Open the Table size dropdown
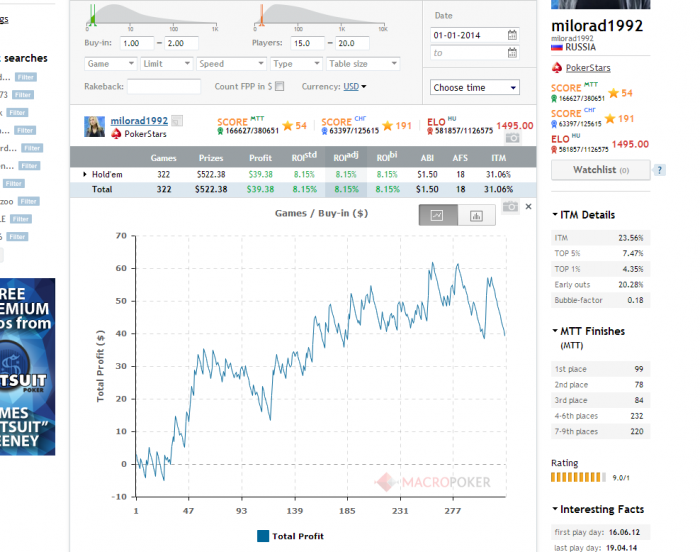Screen dimensions: 700x552 pyautogui.click(x=363, y=63)
